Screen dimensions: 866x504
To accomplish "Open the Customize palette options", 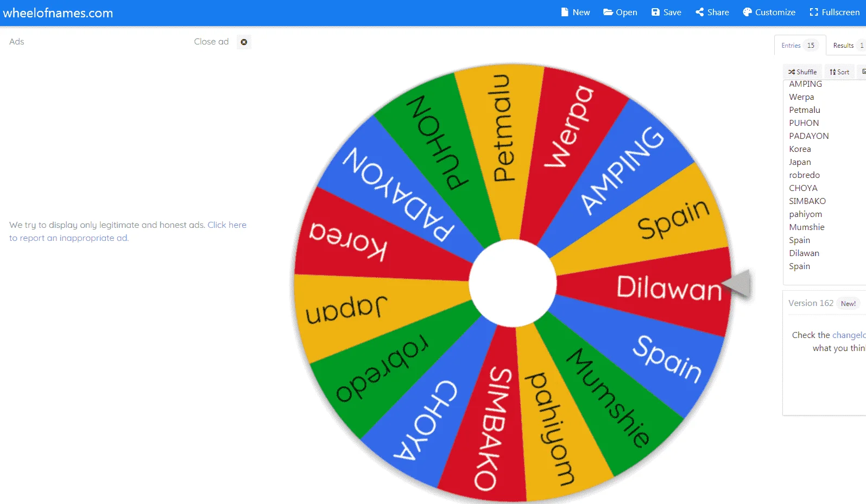I will 769,12.
